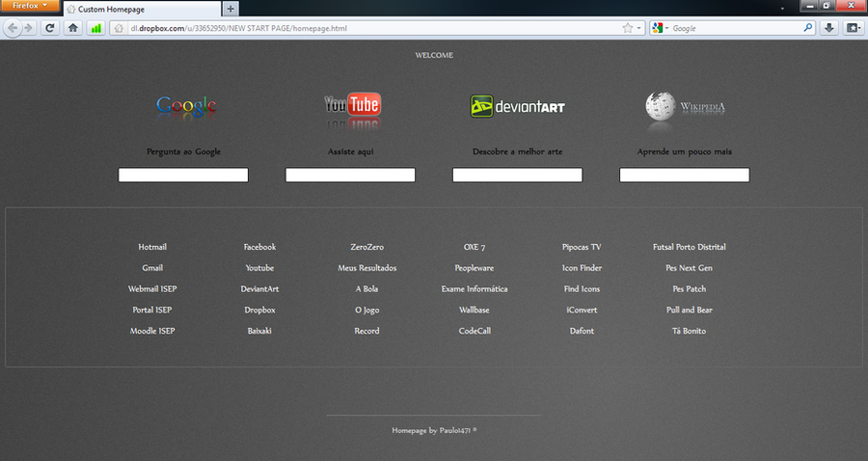Open the list-all-tabs arrow in tab bar

(782, 9)
